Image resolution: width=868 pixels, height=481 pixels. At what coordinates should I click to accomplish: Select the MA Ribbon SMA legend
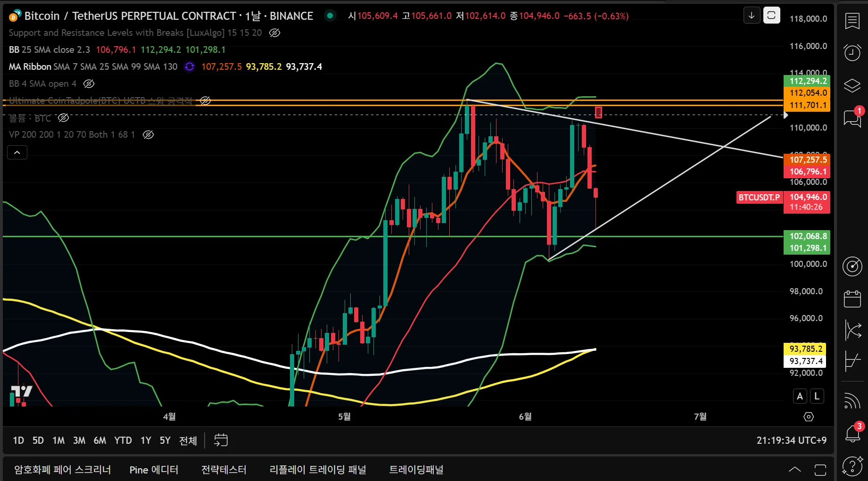pos(93,66)
